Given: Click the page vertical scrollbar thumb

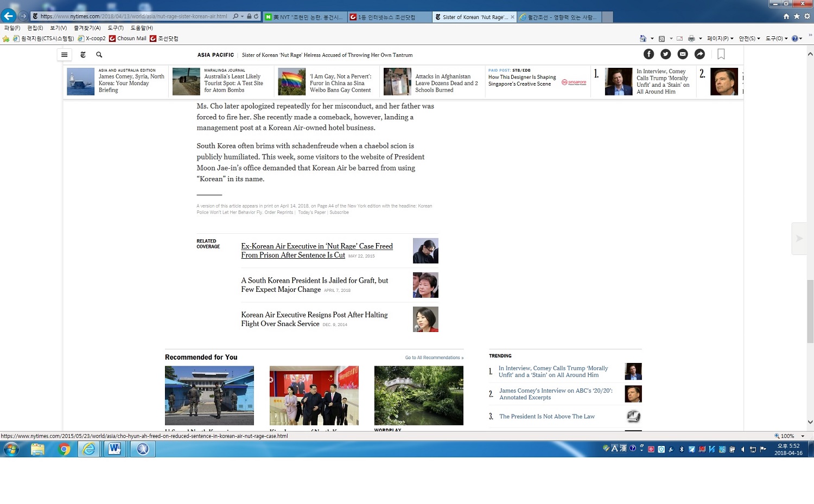Looking at the screenshot, I should [x=810, y=311].
